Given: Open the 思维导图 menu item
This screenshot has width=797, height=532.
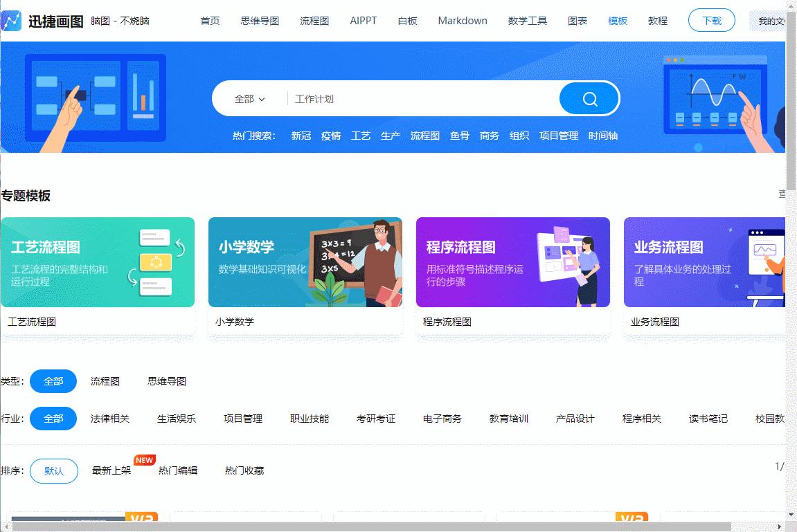Looking at the screenshot, I should click(x=260, y=21).
